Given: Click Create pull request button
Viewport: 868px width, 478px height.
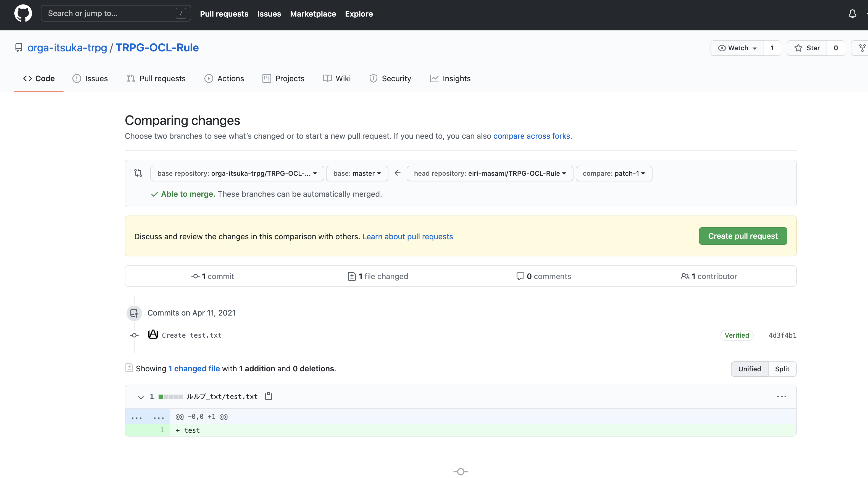Looking at the screenshot, I should [743, 236].
